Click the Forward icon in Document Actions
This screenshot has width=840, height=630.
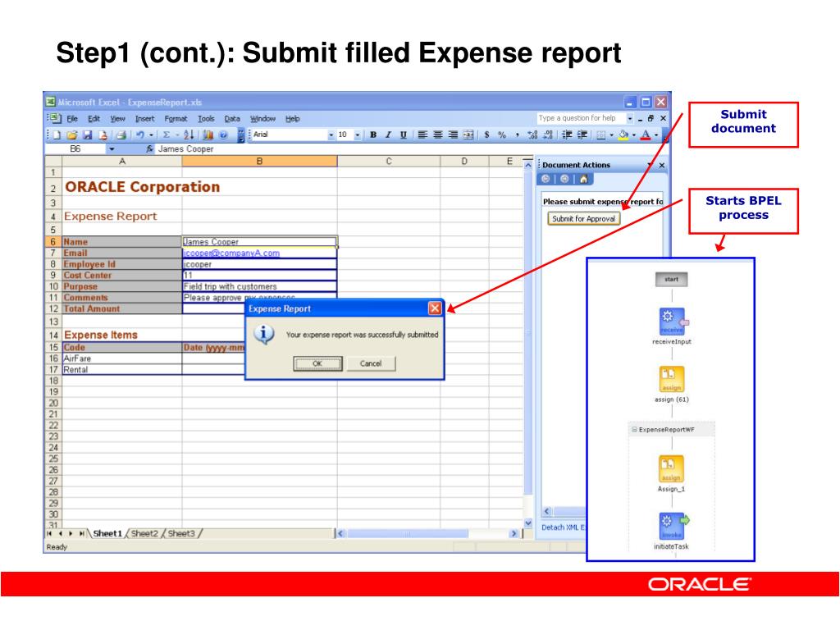pos(564,179)
